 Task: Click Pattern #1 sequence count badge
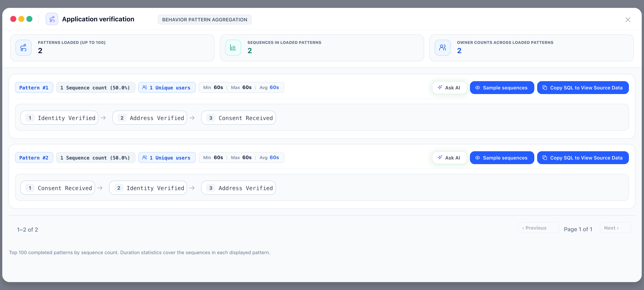point(96,88)
